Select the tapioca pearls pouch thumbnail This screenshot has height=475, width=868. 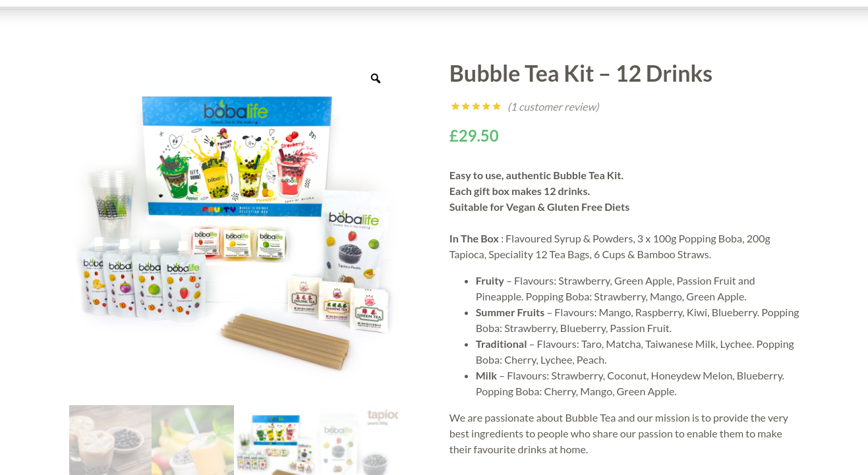click(x=357, y=440)
